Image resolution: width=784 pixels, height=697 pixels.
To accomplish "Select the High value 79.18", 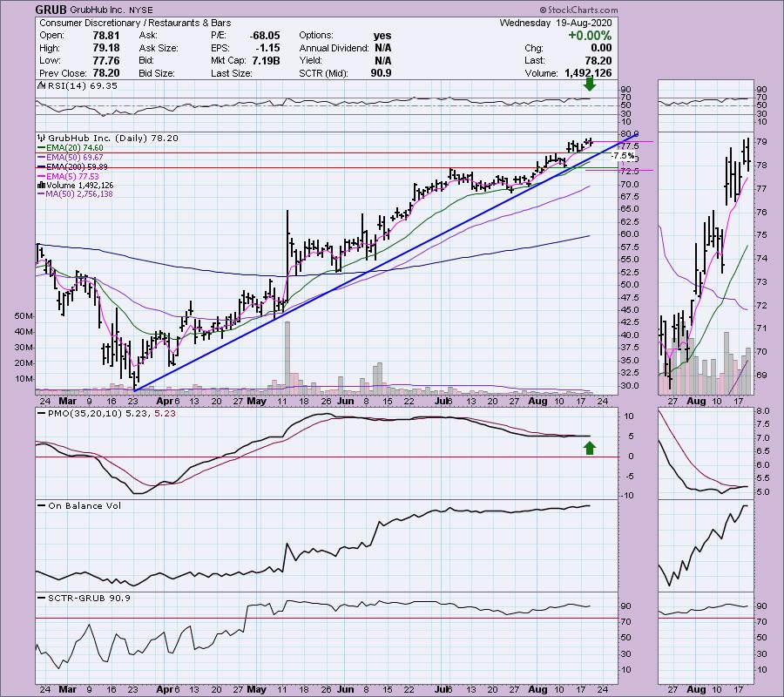I will tap(106, 48).
